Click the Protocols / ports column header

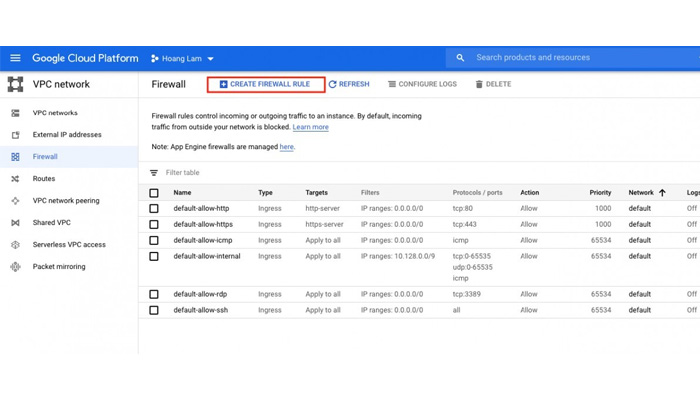tap(477, 193)
